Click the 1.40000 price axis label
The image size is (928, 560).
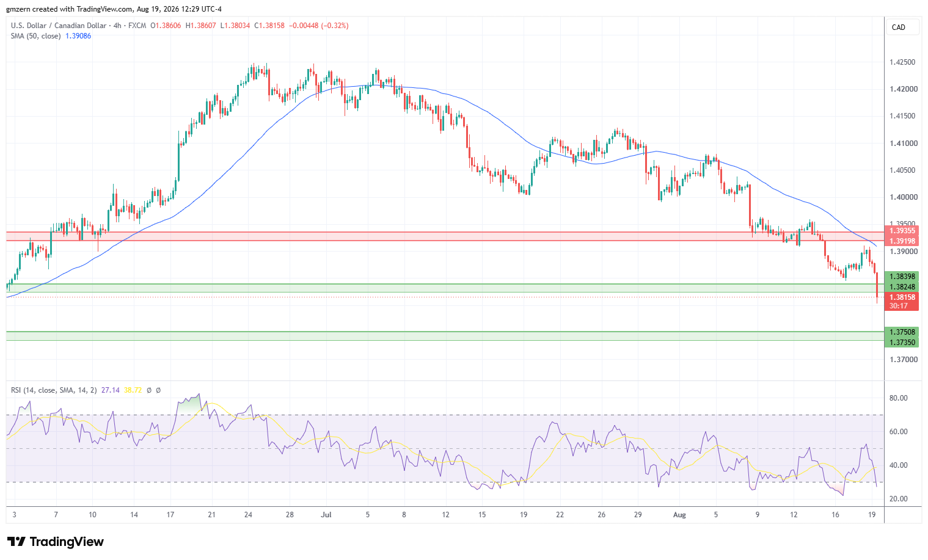(x=904, y=197)
